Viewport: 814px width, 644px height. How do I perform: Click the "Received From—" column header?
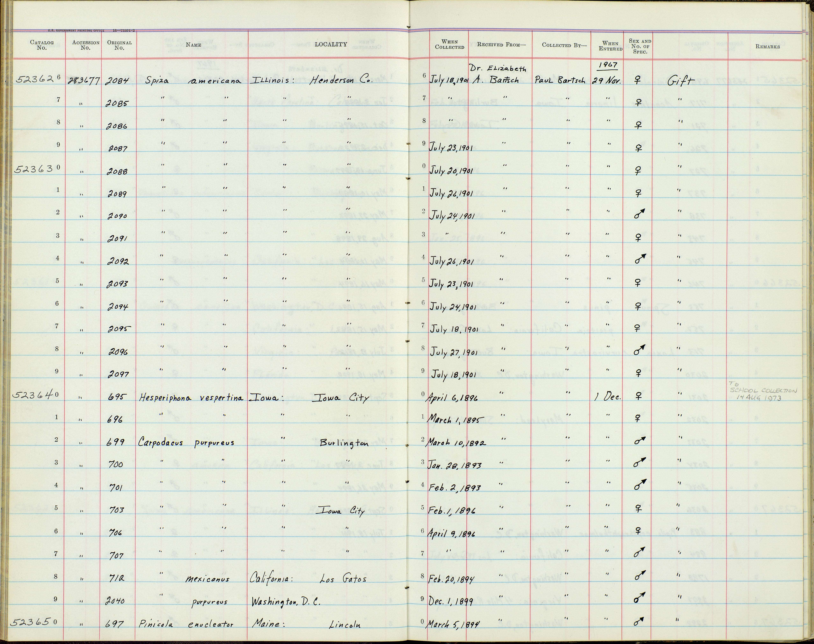pos(501,44)
